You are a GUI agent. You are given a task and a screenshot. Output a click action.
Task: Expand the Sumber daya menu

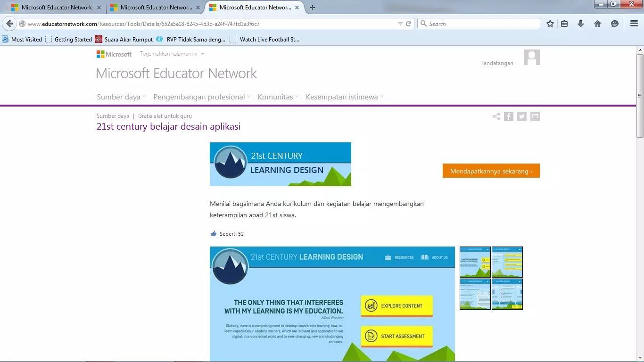pyautogui.click(x=121, y=97)
